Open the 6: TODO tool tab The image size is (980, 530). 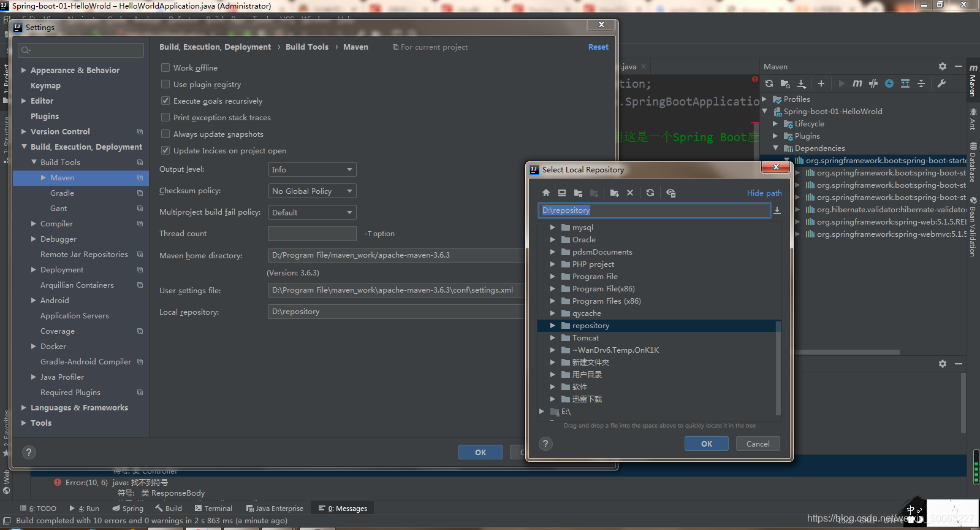38,508
